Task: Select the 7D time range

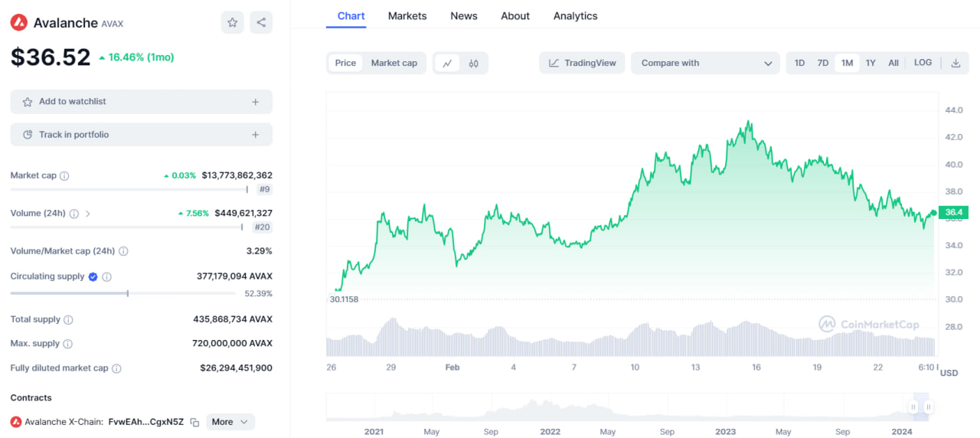Action: [x=822, y=64]
